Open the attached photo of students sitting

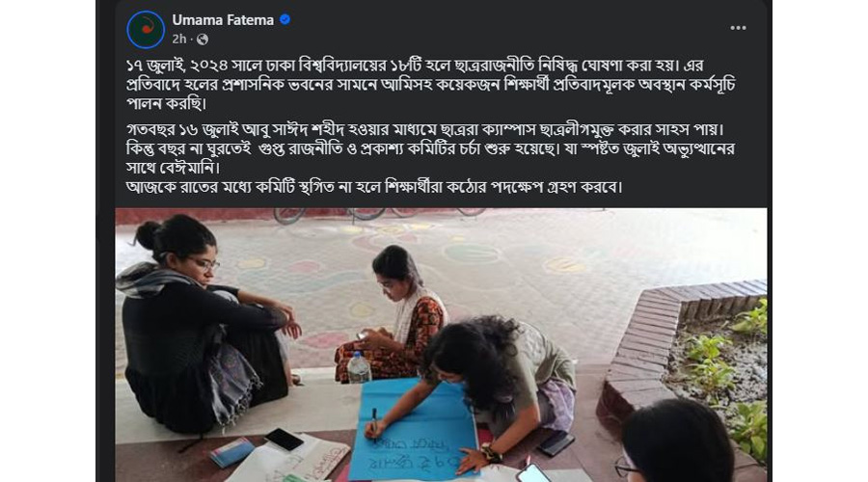point(441,345)
